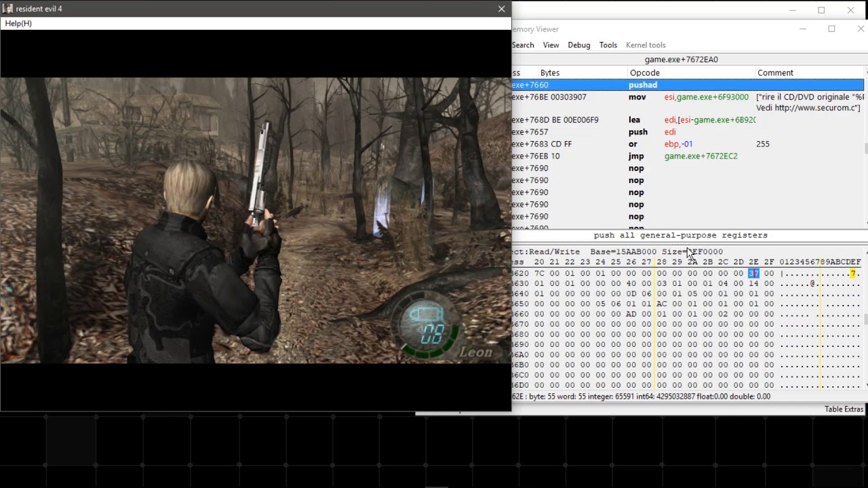This screenshot has width=868, height=488.
Task: Open the Tools menu in Memory Viewer
Action: 608,45
